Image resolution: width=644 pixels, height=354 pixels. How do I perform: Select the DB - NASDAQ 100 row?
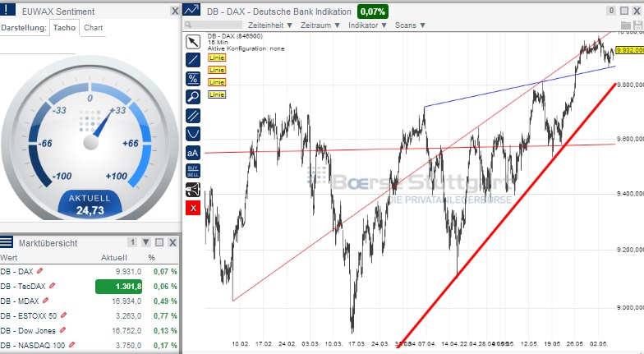89,345
